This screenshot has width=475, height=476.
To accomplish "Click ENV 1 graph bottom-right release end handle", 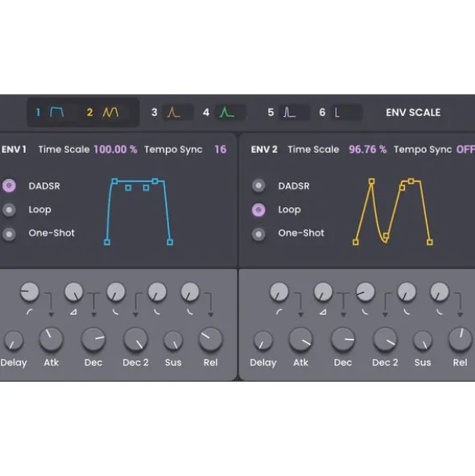I will coord(170,242).
